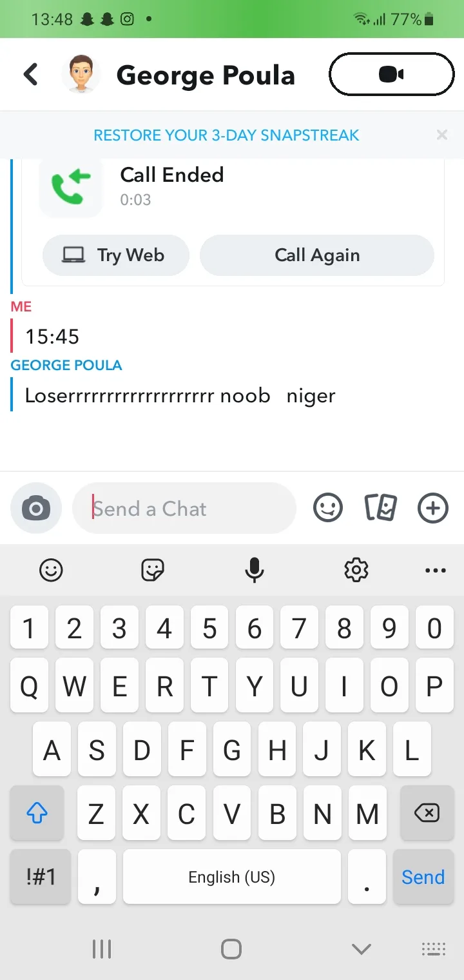Open keyboard settings gear
Image resolution: width=464 pixels, height=980 pixels.
356,570
